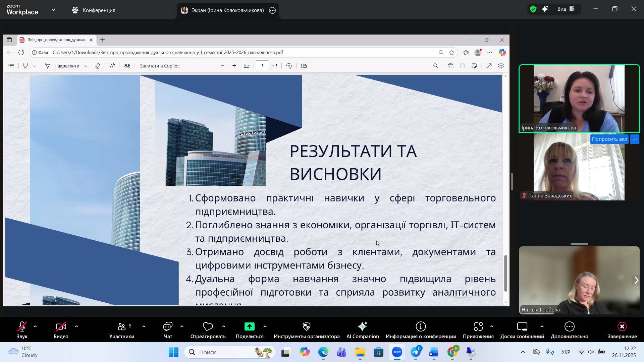Open the PDF viewer settings gear
Screen dimensions: 644x362
tap(501, 66)
